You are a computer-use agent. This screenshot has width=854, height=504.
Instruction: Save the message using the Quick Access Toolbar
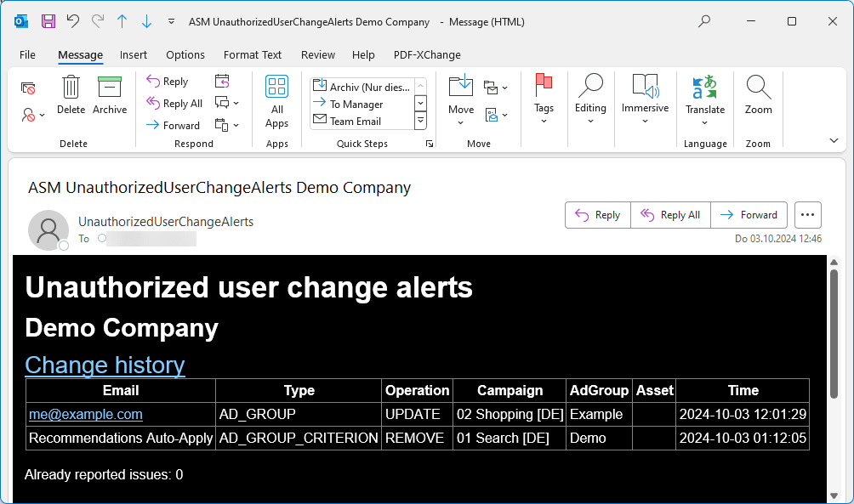click(48, 21)
